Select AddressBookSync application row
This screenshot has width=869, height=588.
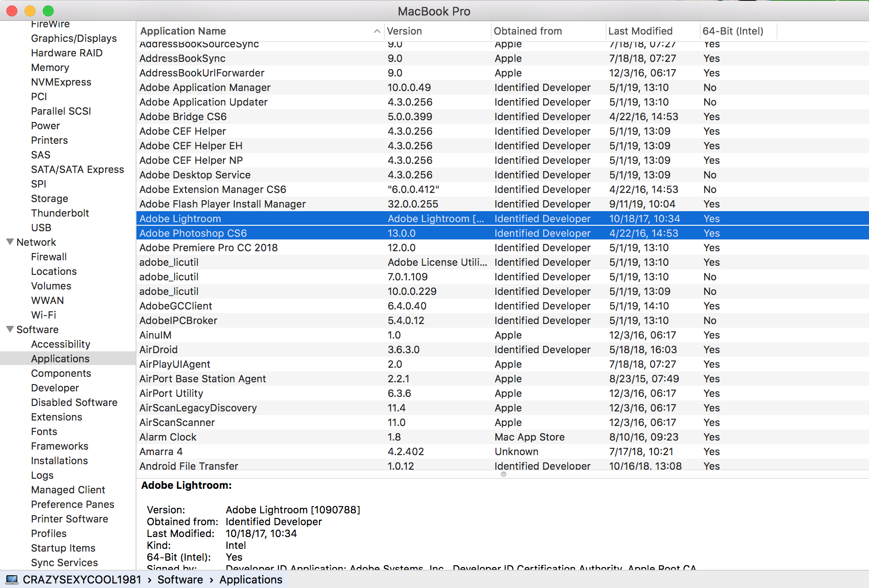click(x=503, y=58)
